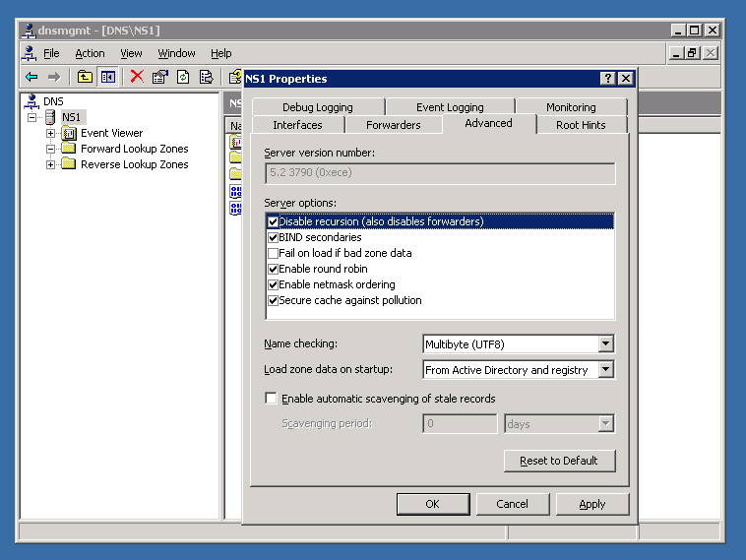Enable automatic scavenging of stale records
The width and height of the screenshot is (746, 560).
(x=271, y=398)
